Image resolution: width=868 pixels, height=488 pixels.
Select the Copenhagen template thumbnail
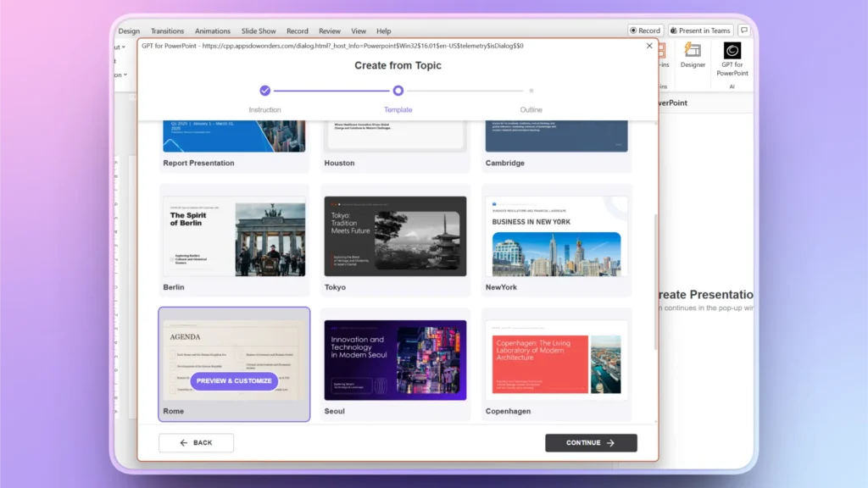pyautogui.click(x=556, y=360)
